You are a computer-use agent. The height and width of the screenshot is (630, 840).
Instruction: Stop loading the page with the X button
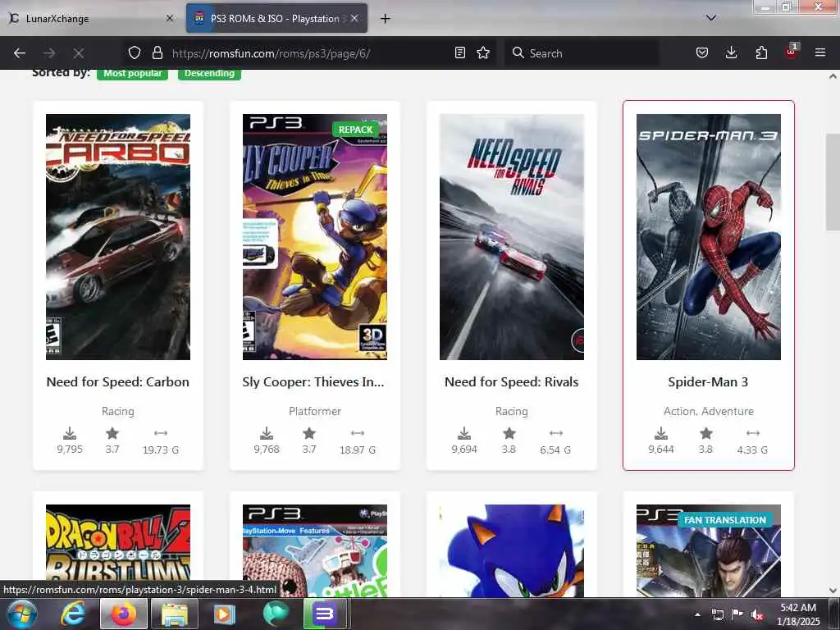coord(79,53)
